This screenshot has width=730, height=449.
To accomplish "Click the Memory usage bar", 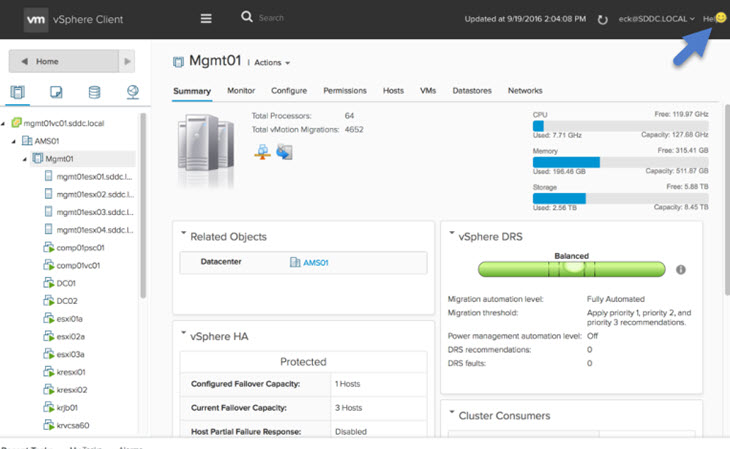I will pyautogui.click(x=621, y=162).
